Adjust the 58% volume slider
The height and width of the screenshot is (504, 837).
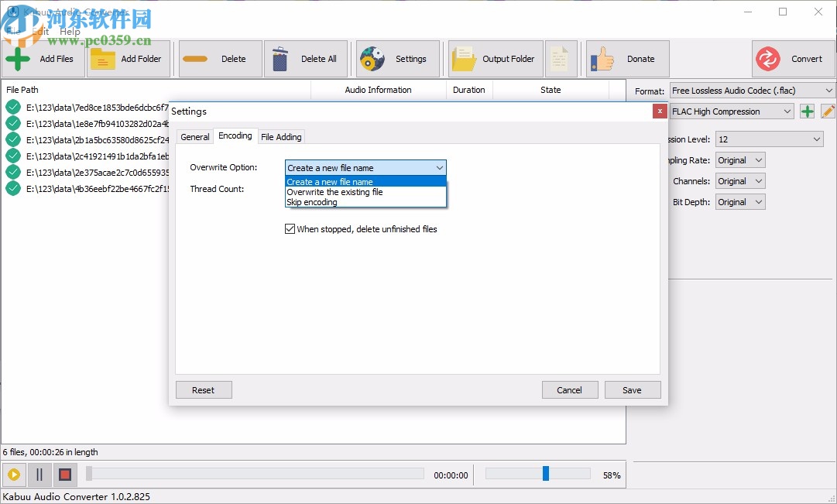(x=544, y=471)
